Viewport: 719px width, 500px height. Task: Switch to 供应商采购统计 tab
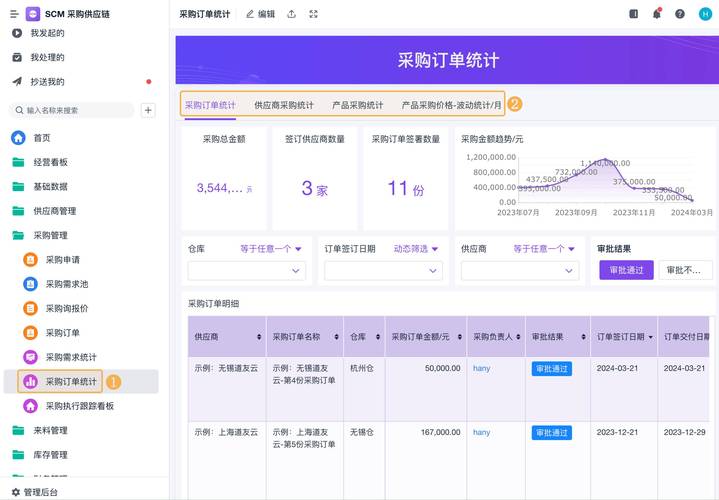click(x=284, y=105)
